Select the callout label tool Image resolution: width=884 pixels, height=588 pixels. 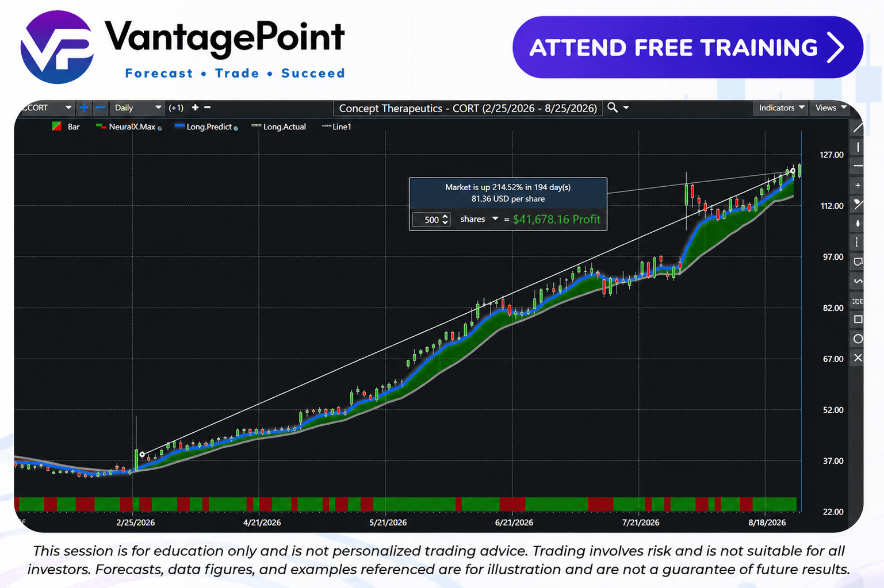(858, 262)
